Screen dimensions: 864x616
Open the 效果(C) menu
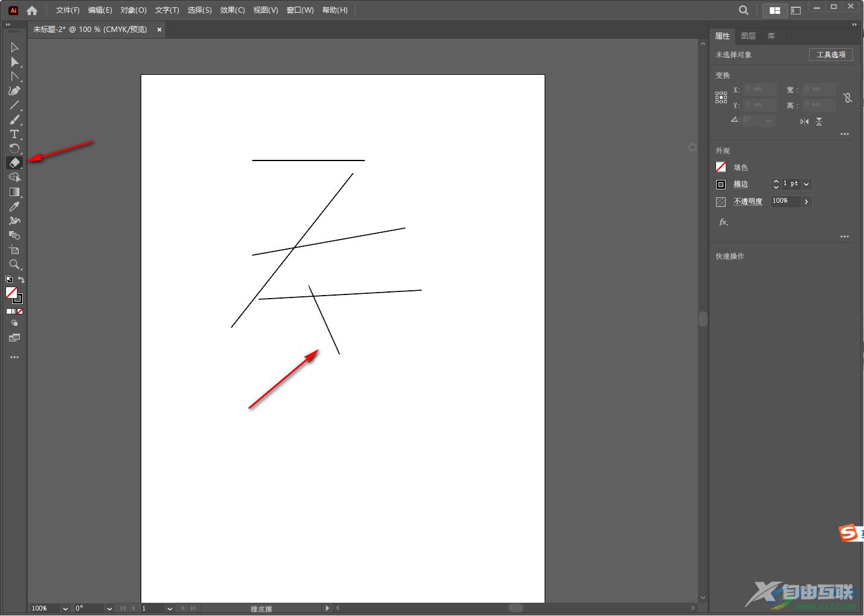coord(232,10)
